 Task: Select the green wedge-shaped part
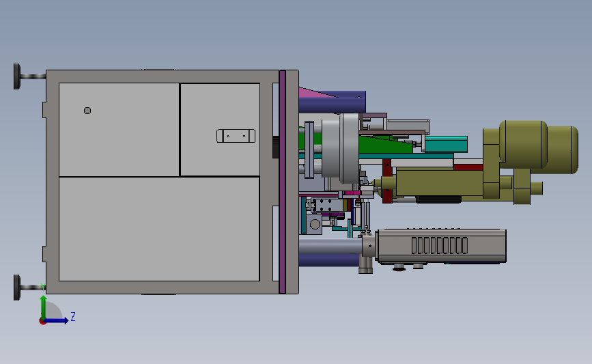tap(385, 144)
